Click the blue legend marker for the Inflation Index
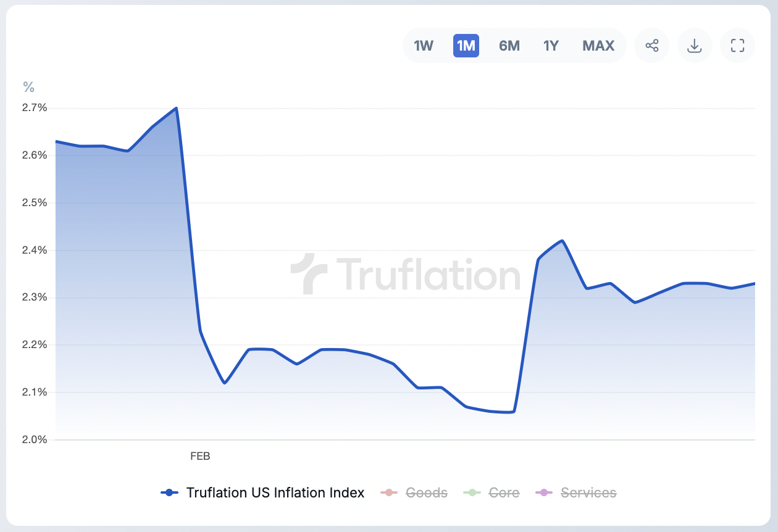The height and width of the screenshot is (532, 778). click(x=169, y=493)
